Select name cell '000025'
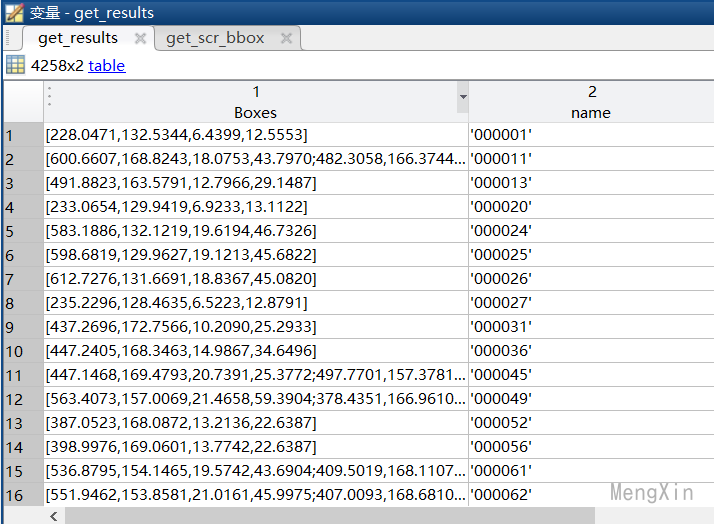714x524 pixels. (592, 255)
